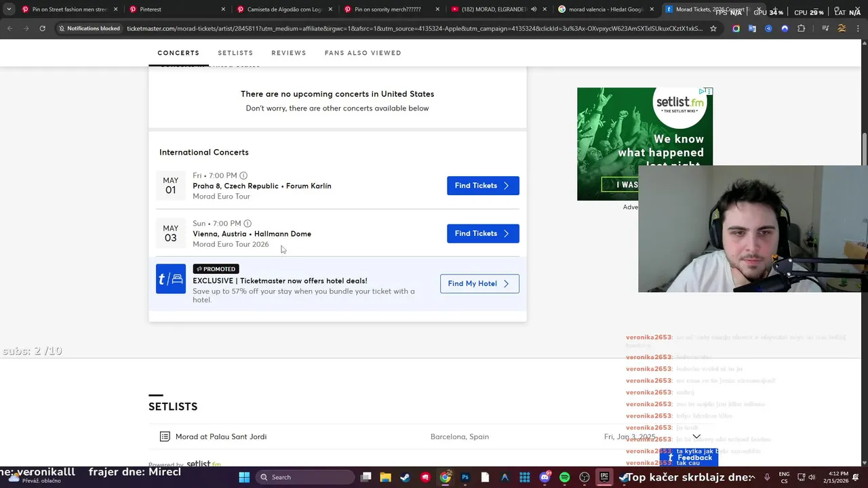868x488 pixels.
Task: Click the Feedback button
Action: point(690,458)
